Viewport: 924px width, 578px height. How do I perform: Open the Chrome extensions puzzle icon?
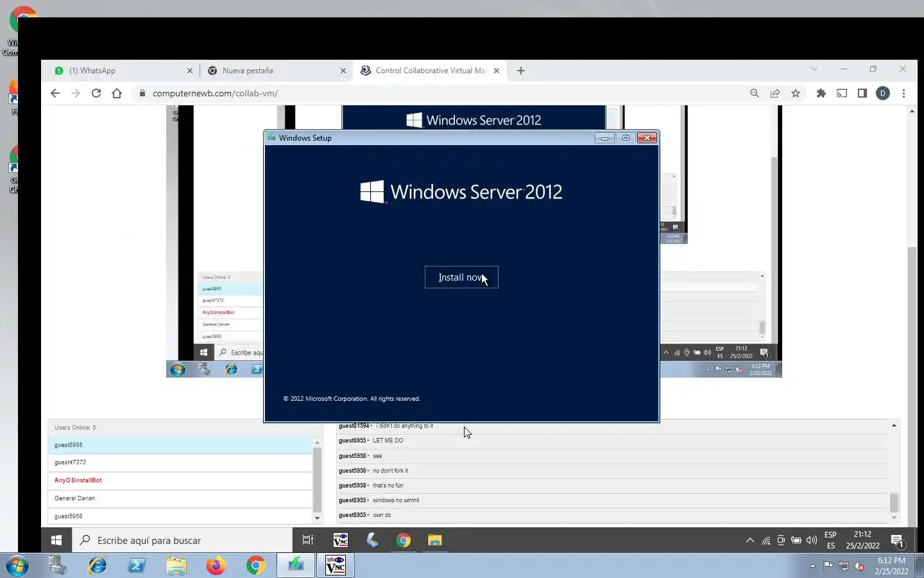click(x=821, y=93)
